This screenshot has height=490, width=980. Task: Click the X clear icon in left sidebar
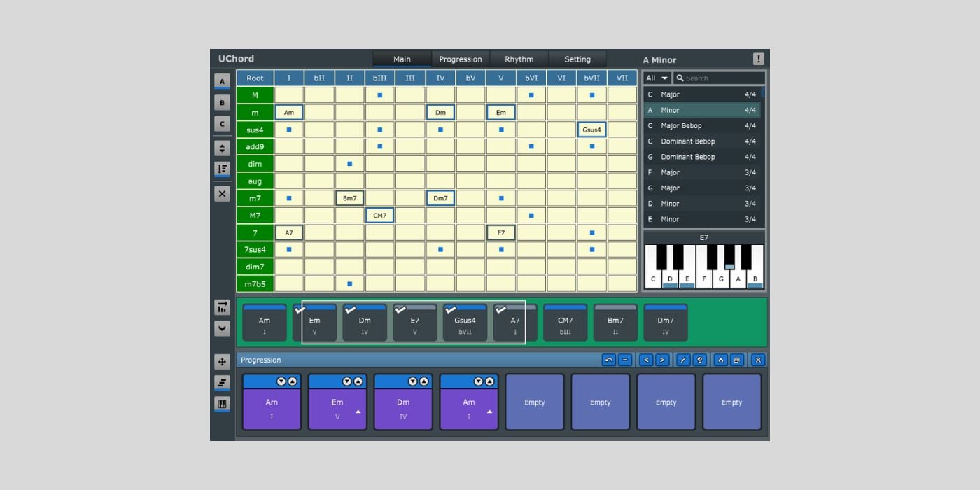click(222, 194)
